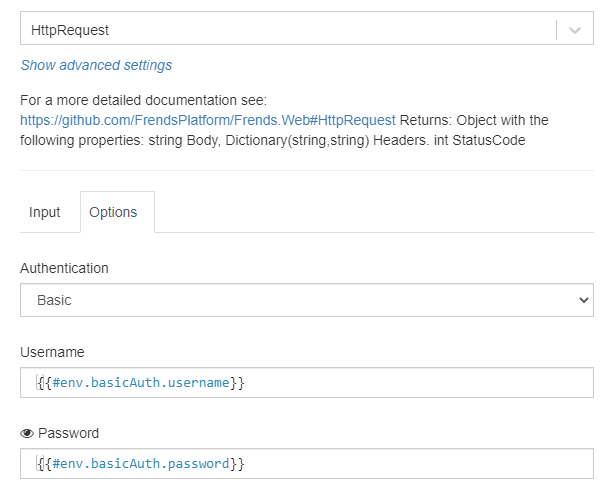Screen dimensions: 612x495
Task: Click the closing braces in Password field
Action: tap(238, 464)
